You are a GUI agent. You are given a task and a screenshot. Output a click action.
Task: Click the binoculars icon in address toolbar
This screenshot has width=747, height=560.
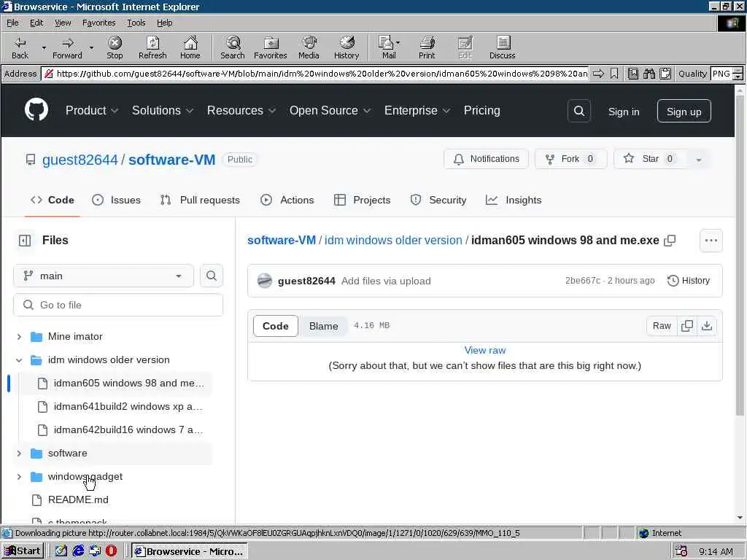[x=649, y=74]
